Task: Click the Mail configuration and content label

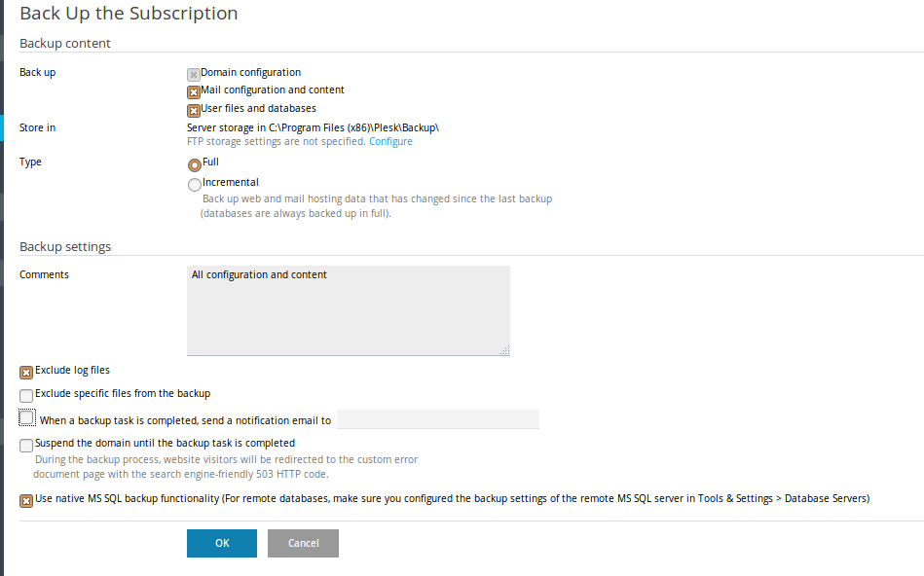Action: point(273,90)
